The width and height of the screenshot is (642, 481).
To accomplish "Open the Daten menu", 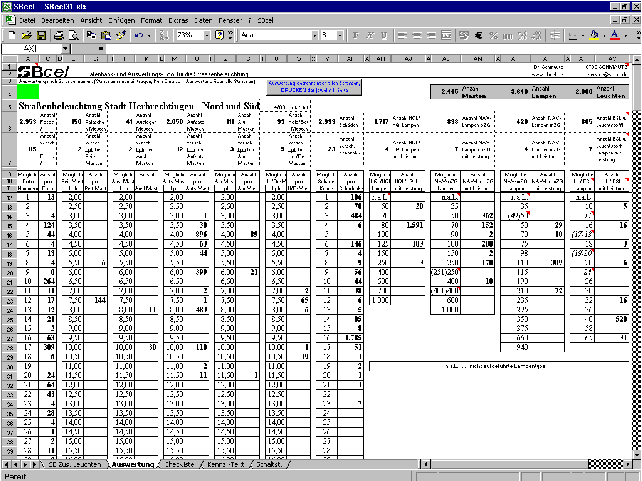I will click(203, 20).
